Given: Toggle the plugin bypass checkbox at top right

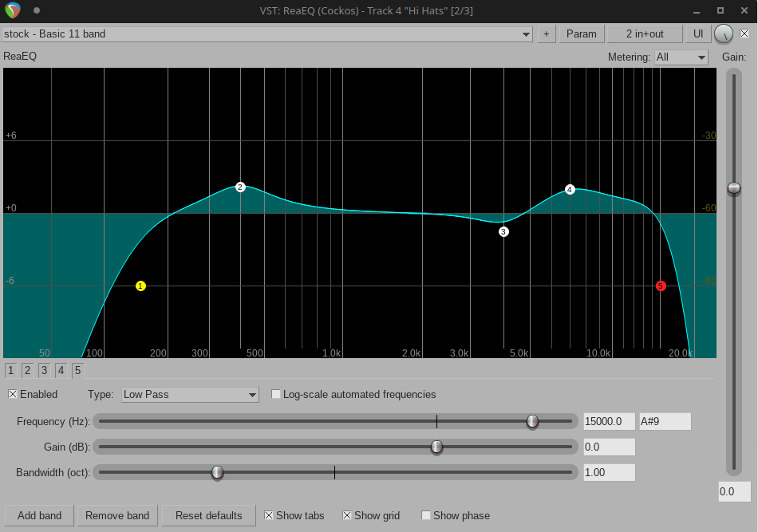Looking at the screenshot, I should [x=744, y=33].
